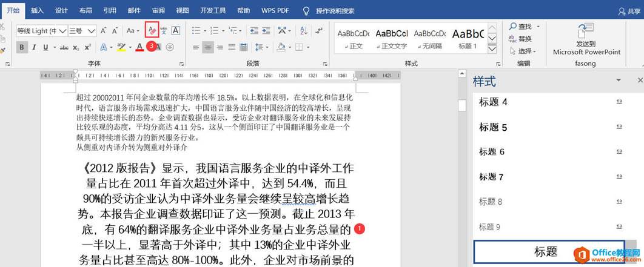This screenshot has height=267, width=644.
Task: Click the Replace (替换) command
Action: tap(520, 39)
